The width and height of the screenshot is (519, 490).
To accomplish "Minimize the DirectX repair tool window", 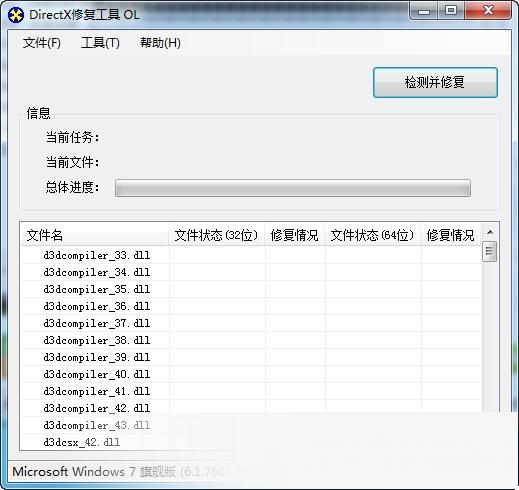I will (x=424, y=11).
